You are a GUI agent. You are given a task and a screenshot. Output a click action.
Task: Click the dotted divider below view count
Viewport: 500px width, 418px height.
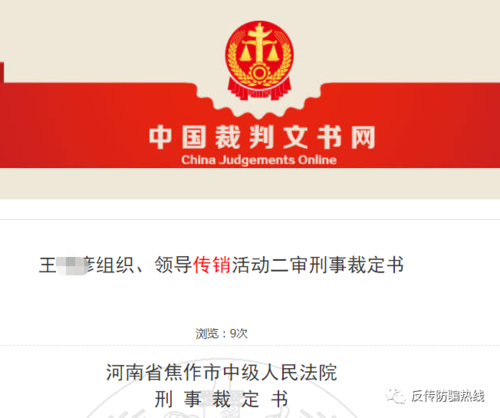(250, 346)
